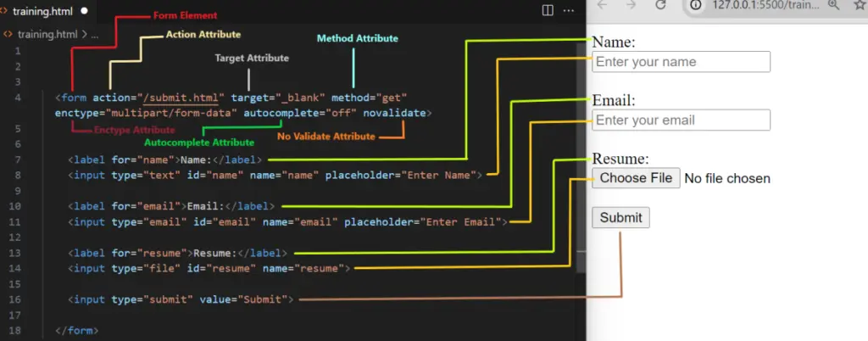868x341 pixels.
Task: Click the label for="email" code line
Action: [171, 206]
